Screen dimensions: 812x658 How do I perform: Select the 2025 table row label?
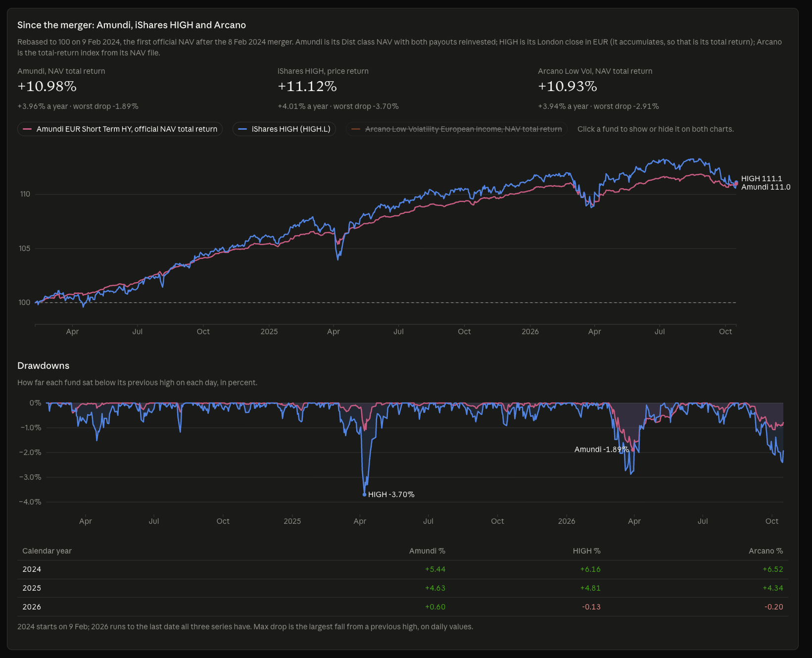tap(32, 588)
